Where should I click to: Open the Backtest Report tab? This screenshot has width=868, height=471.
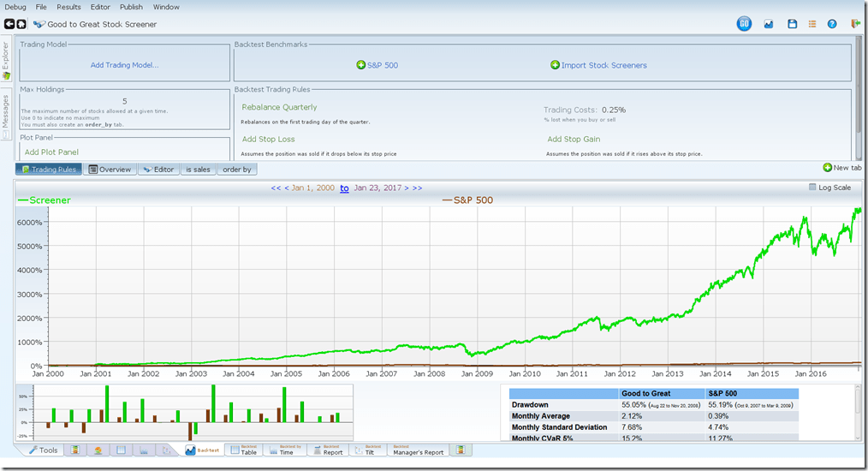(328, 450)
